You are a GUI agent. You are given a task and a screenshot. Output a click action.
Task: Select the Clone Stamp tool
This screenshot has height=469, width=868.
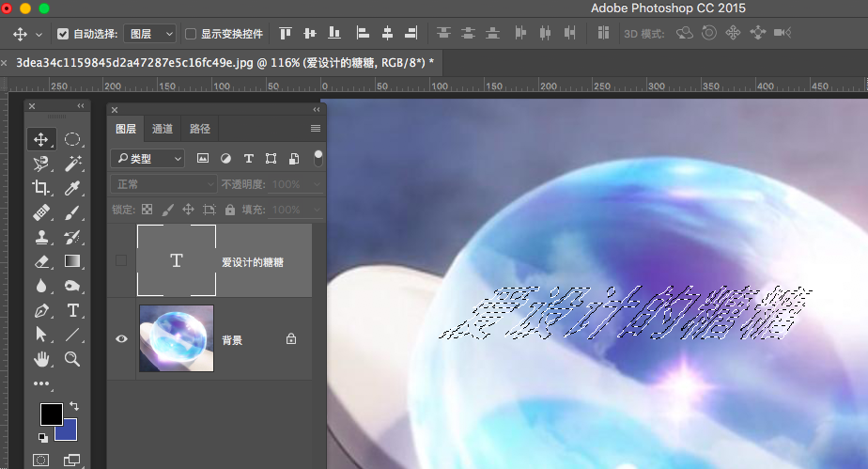41,237
